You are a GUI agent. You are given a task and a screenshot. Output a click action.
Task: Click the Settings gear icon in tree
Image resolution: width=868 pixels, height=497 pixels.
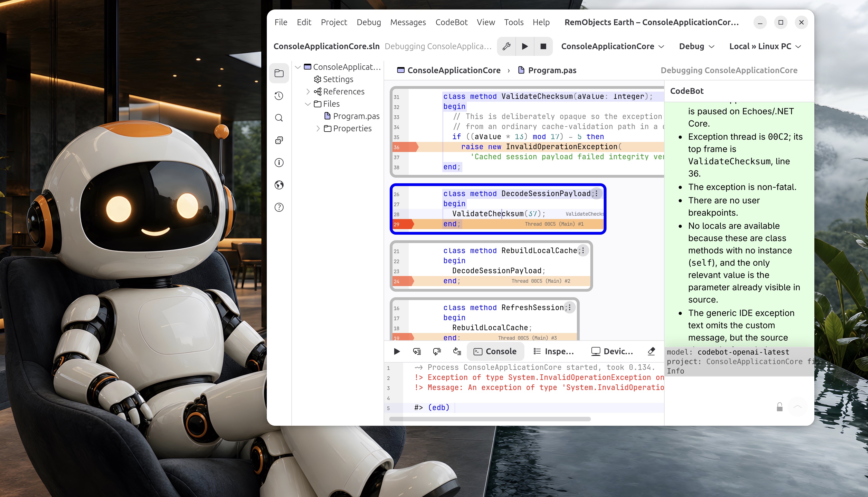click(317, 79)
